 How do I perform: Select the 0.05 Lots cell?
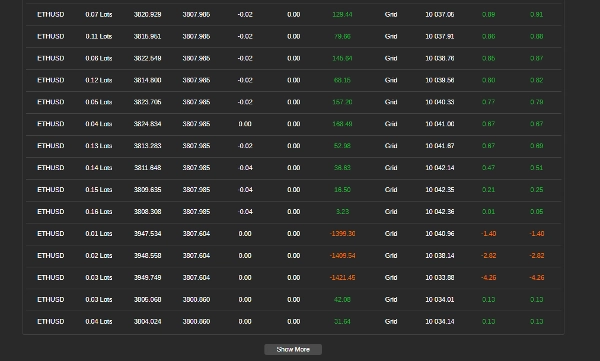tap(99, 102)
